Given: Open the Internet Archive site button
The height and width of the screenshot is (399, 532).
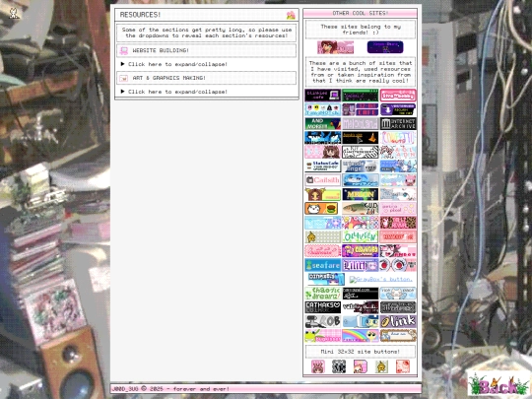Looking at the screenshot, I should click(398, 124).
